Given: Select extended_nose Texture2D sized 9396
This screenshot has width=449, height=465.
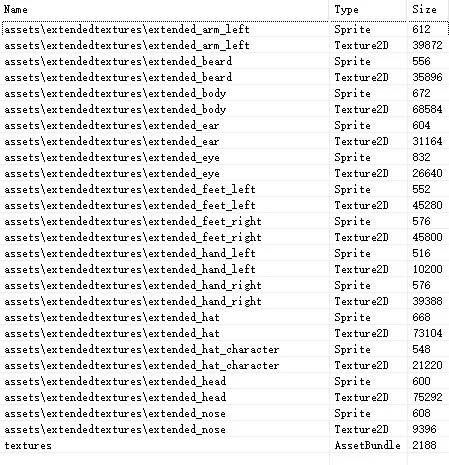Looking at the screenshot, I should [x=224, y=429].
